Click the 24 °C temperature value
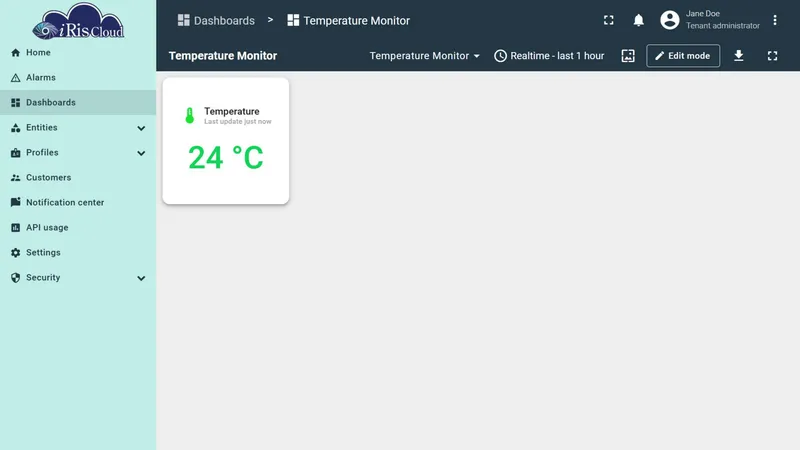Screen dimensions: 800x450 [x=226, y=158]
